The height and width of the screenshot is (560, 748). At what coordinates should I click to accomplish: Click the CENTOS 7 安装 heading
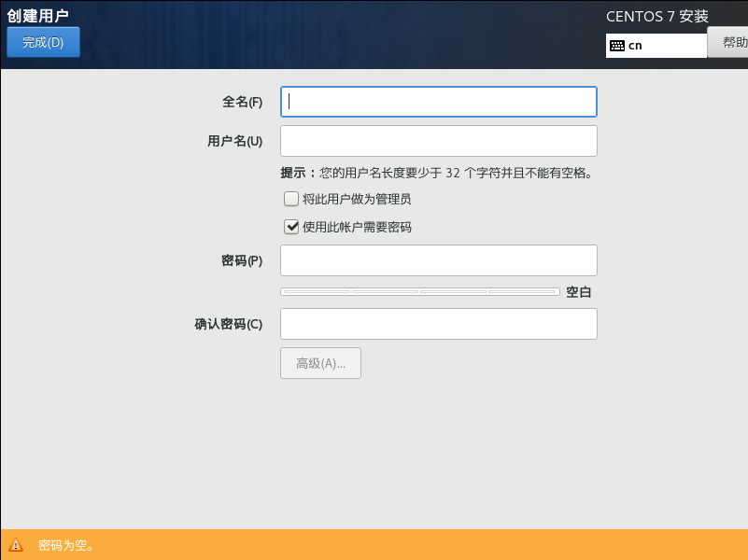click(656, 17)
